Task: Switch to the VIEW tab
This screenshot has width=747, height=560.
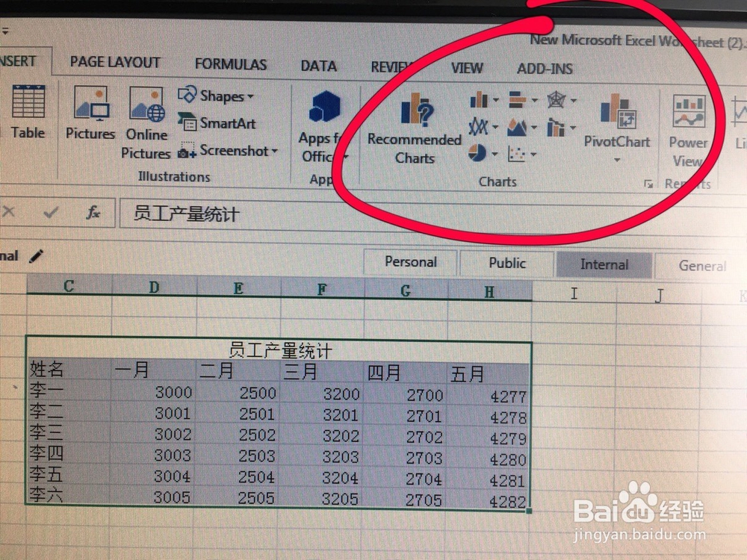Action: tap(467, 68)
